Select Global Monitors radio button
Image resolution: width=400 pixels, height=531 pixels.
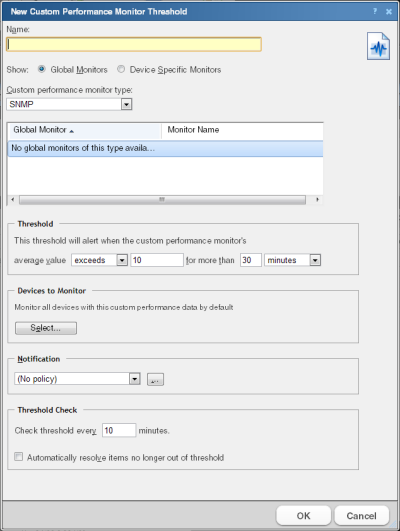42,69
